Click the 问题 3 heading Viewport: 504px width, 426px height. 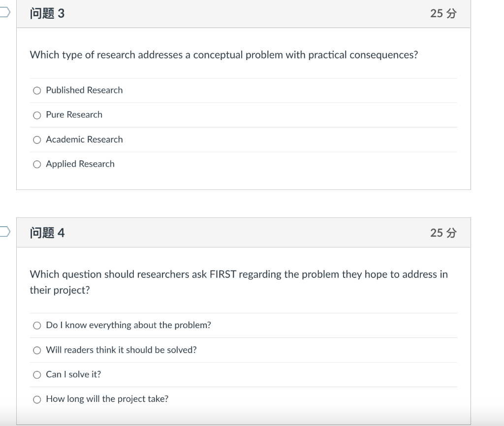pos(47,13)
